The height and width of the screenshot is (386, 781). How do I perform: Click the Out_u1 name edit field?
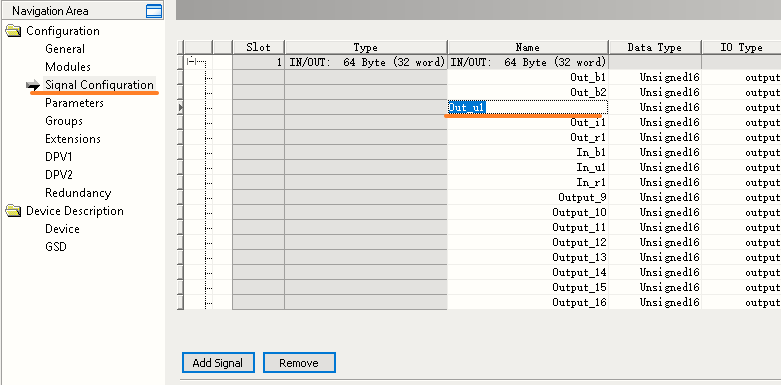528,108
